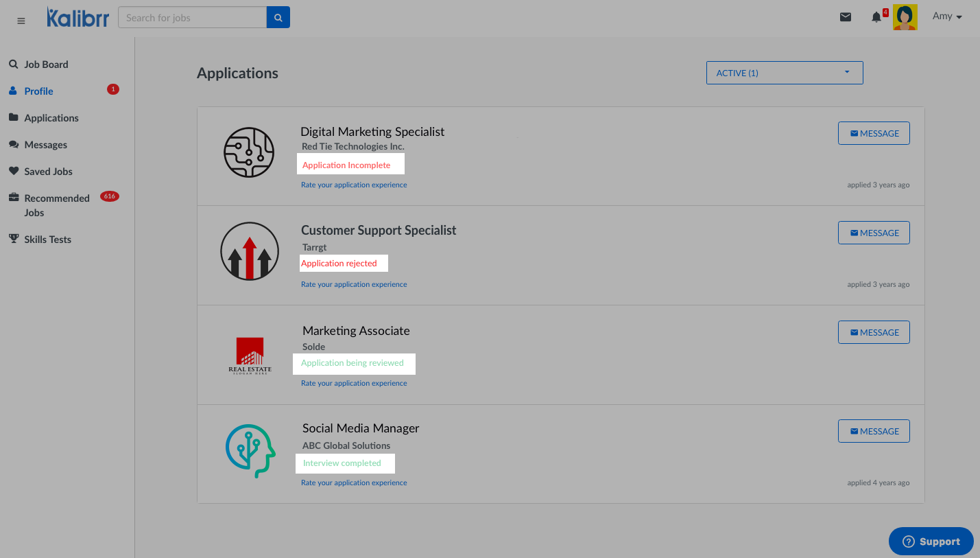
Task: Go to Job Board in sidebar
Action: (46, 65)
